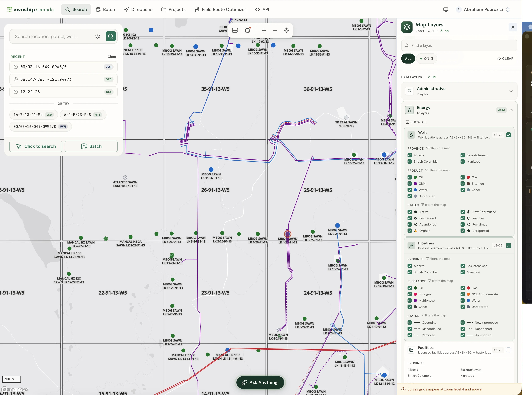This screenshot has width=532, height=395.
Task: Collapse the Energy layer group
Action: (x=511, y=110)
